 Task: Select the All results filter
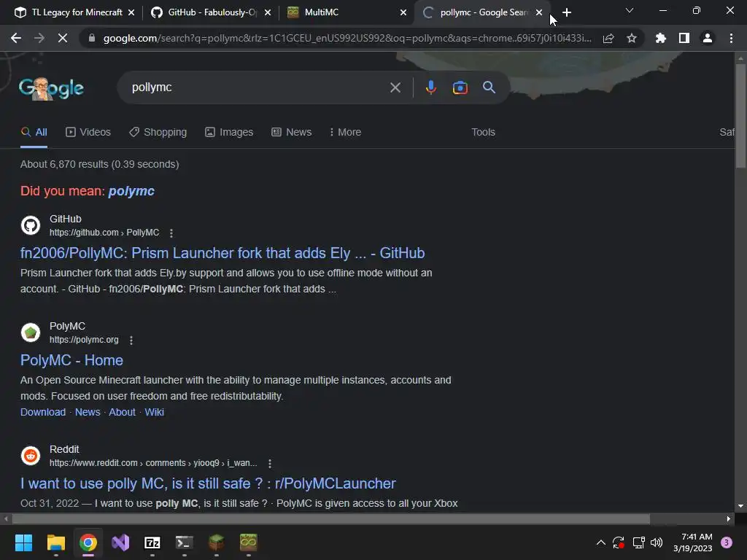click(x=34, y=133)
